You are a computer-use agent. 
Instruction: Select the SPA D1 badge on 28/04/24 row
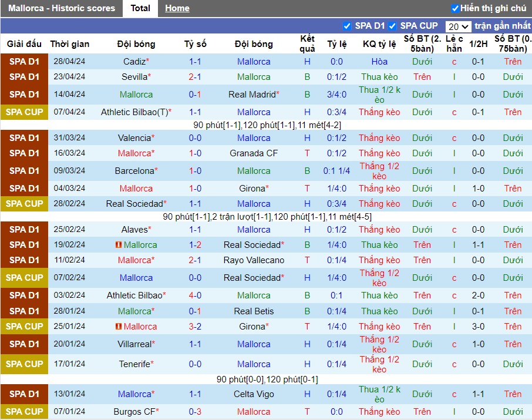tap(25, 62)
